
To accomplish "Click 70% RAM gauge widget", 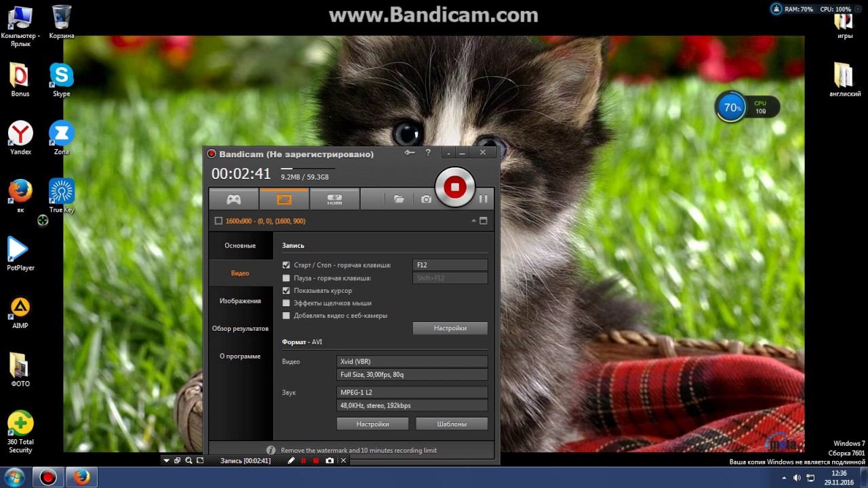I will click(x=732, y=107).
